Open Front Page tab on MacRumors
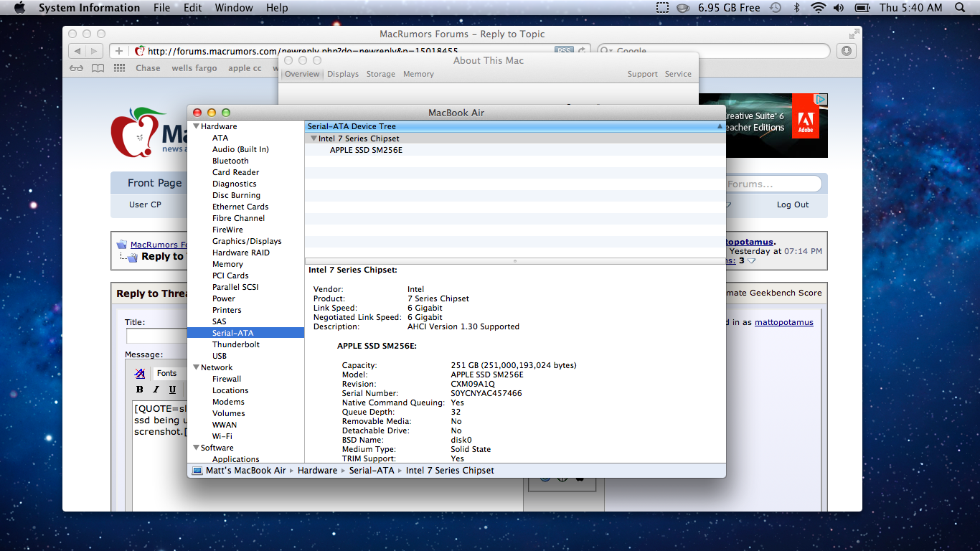The image size is (980, 551). 154,183
